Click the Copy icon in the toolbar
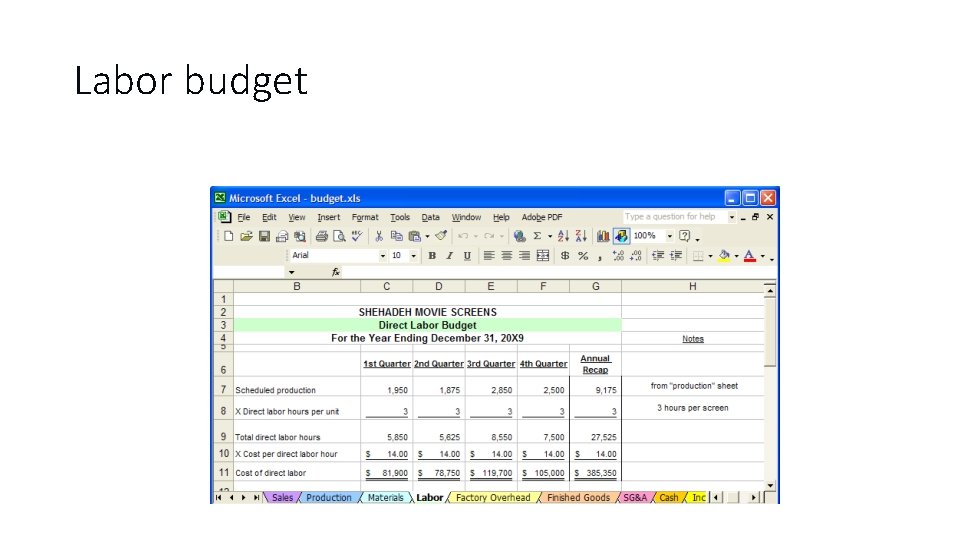960x540 pixels. (x=397, y=236)
